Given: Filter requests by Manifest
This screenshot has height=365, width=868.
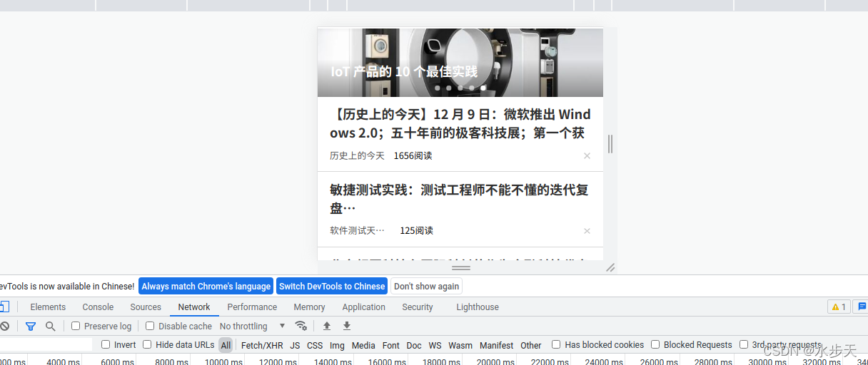Looking at the screenshot, I should click(x=496, y=345).
